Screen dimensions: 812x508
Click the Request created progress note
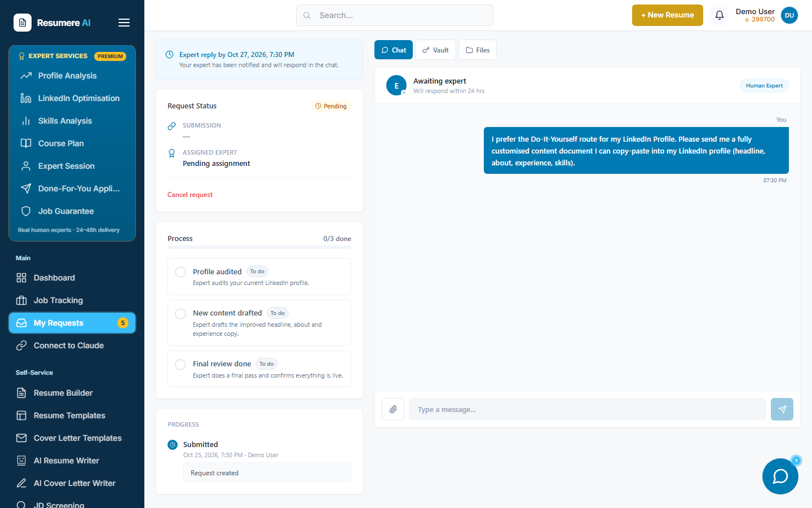pyautogui.click(x=267, y=473)
